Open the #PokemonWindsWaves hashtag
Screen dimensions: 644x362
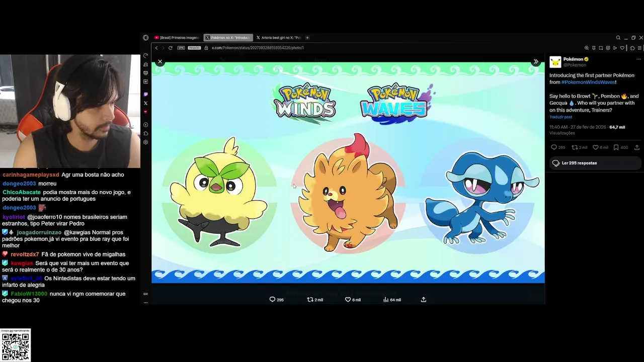click(x=588, y=82)
